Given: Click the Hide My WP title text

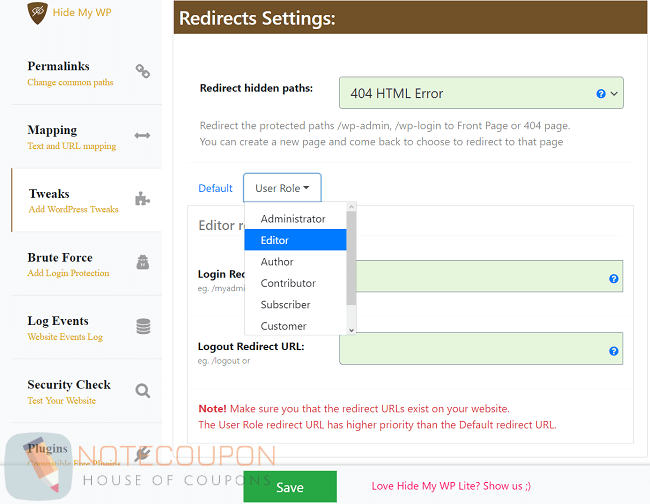Looking at the screenshot, I should [82, 12].
